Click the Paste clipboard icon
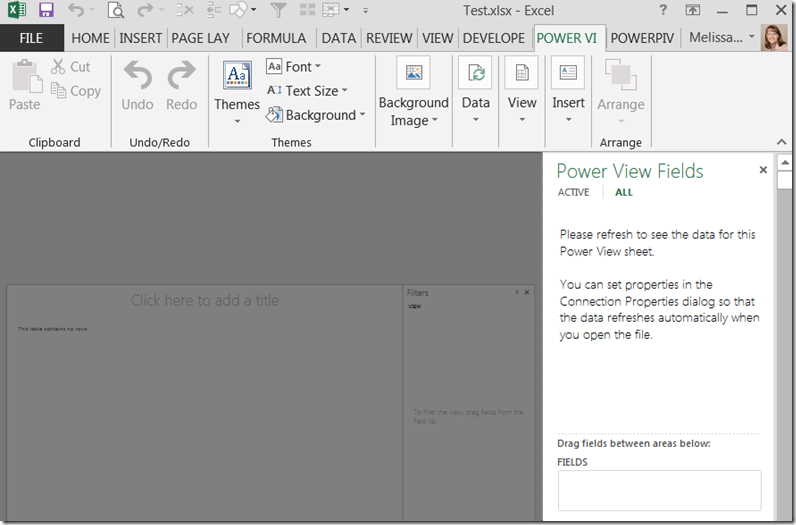 point(26,77)
